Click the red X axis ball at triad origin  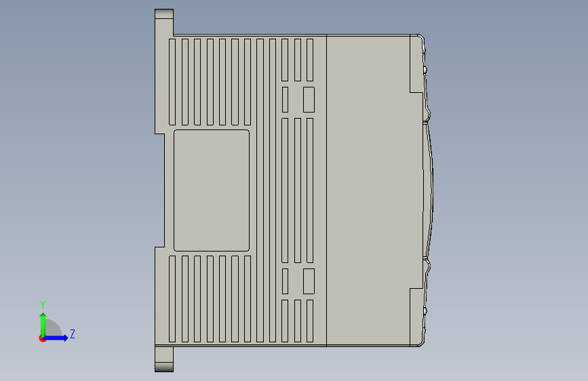point(42,338)
